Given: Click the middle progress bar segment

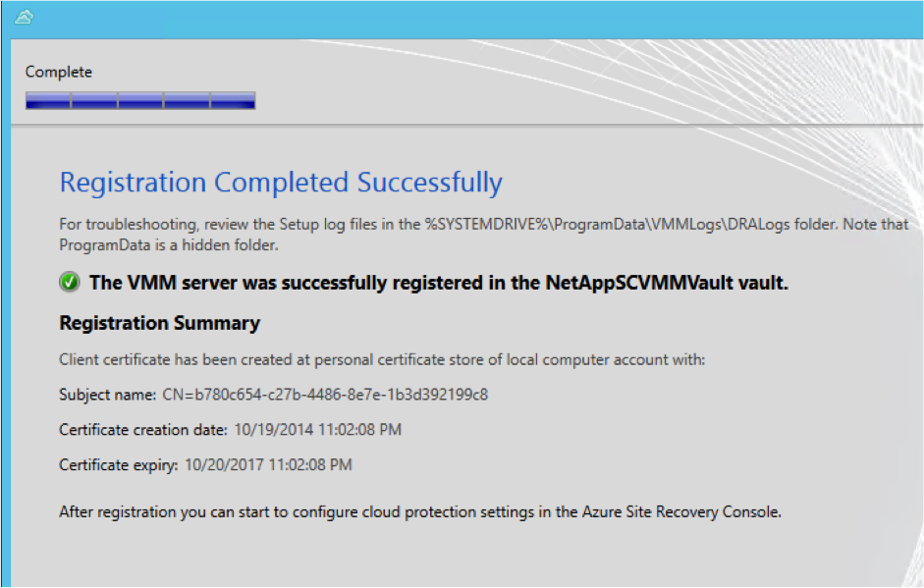Looking at the screenshot, I should point(140,101).
